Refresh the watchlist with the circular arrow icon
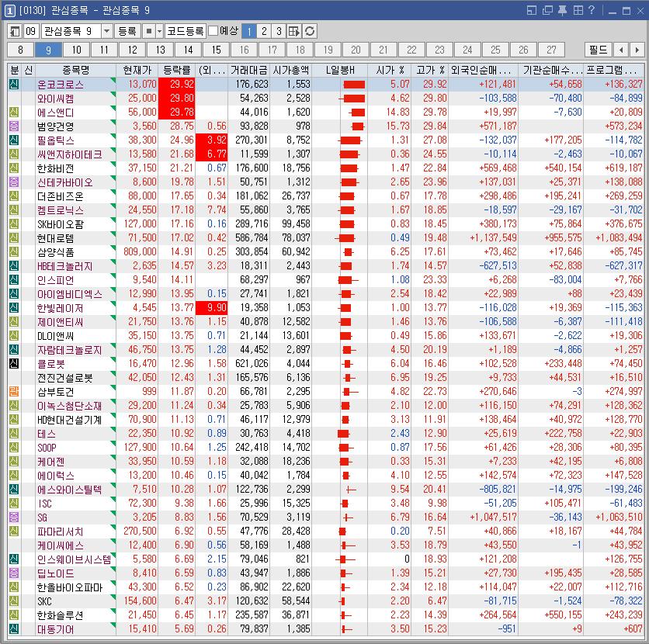This screenshot has height=644, width=649. [310, 31]
